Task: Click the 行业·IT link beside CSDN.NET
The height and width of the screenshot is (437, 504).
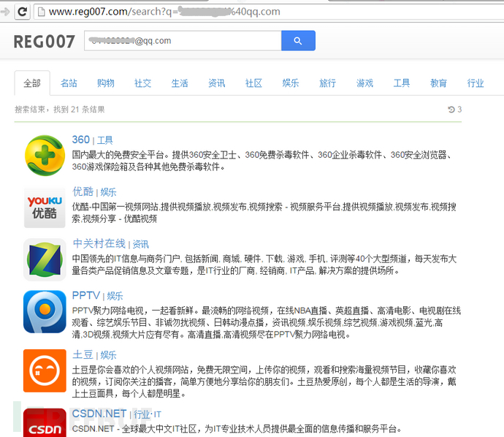Action: [x=148, y=414]
